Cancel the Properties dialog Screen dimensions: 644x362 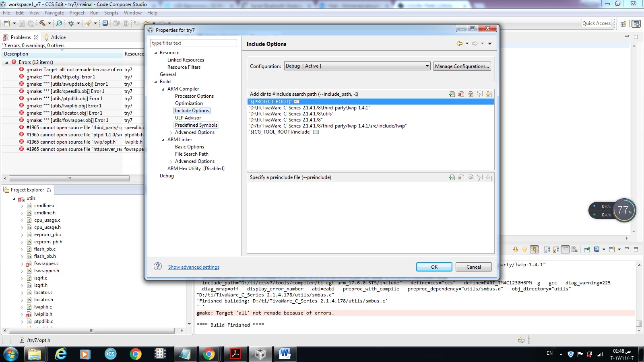click(474, 267)
